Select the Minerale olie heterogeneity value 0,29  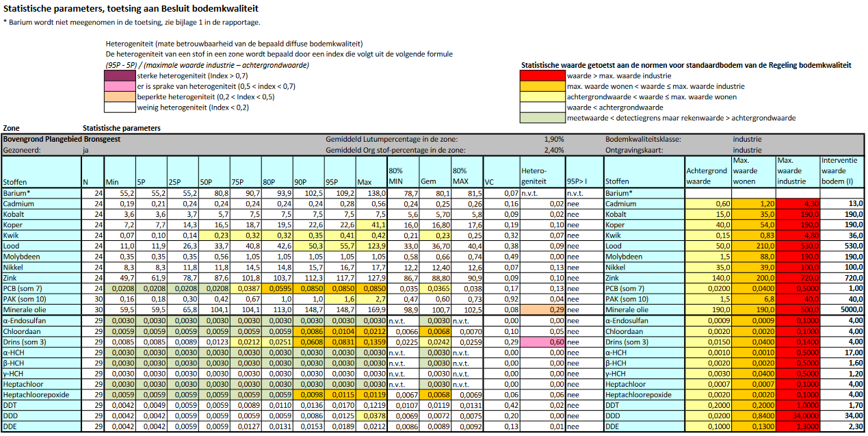pyautogui.click(x=542, y=309)
